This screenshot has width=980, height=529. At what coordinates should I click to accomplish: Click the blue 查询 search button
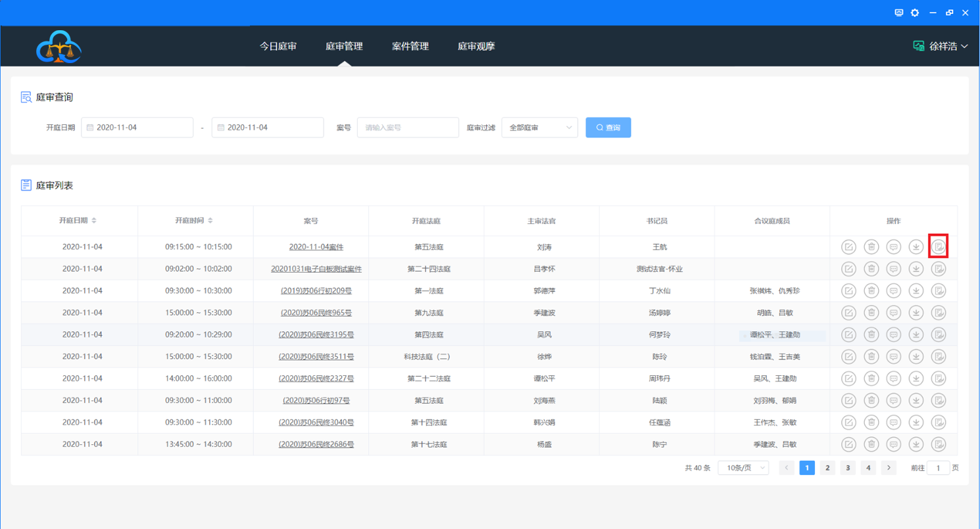point(608,127)
